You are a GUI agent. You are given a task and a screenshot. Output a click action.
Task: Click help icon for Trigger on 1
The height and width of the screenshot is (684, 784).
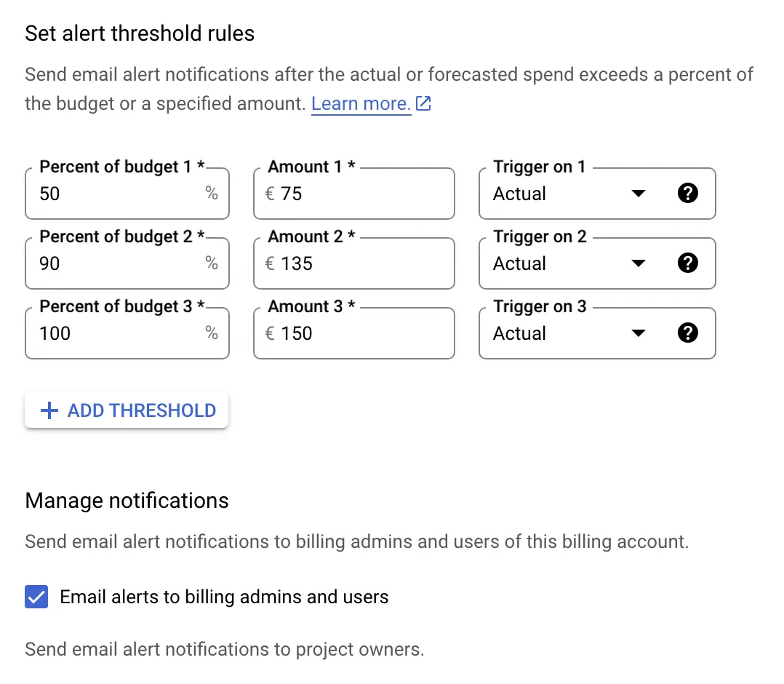click(x=687, y=194)
